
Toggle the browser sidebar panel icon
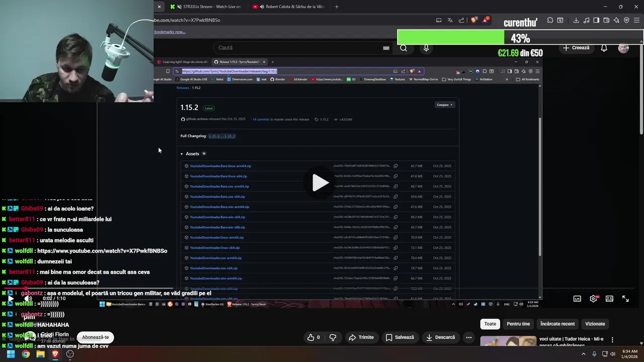click(x=596, y=20)
